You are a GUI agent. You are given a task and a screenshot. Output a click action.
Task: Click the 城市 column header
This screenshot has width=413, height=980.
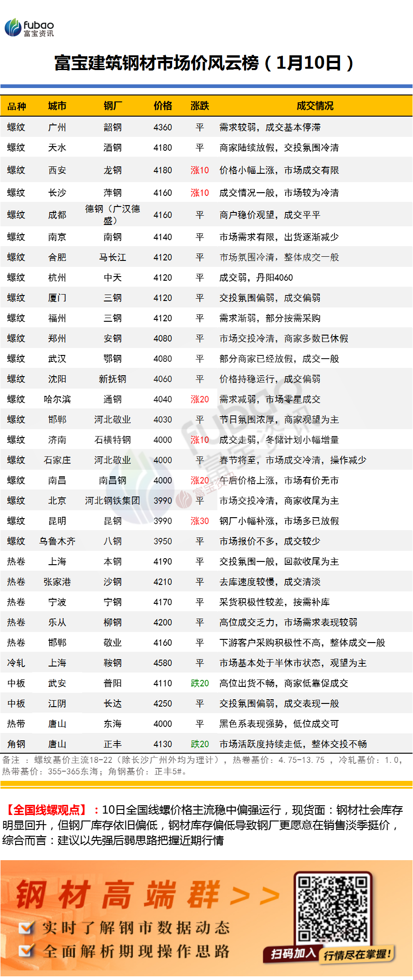pyautogui.click(x=57, y=106)
